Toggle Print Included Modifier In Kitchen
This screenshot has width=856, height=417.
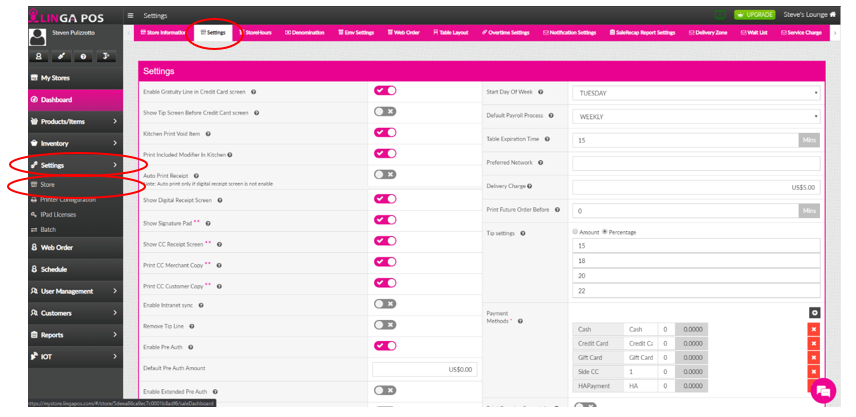(x=385, y=153)
